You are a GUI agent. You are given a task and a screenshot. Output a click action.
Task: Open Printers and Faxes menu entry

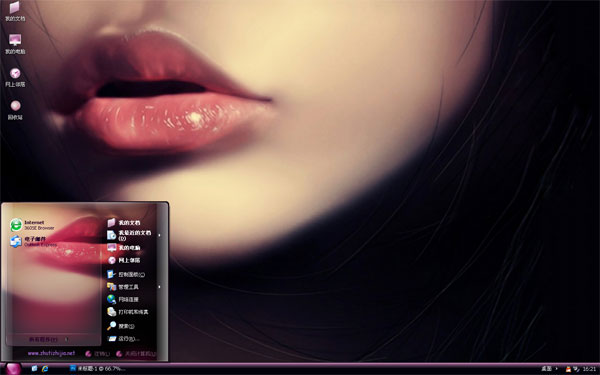click(127, 312)
